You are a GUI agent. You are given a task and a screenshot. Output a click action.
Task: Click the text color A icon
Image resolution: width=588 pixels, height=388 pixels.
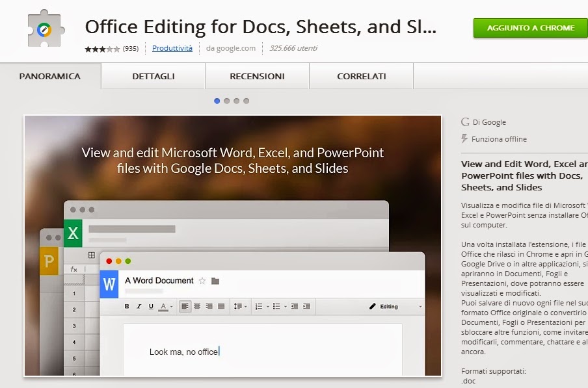[163, 307]
